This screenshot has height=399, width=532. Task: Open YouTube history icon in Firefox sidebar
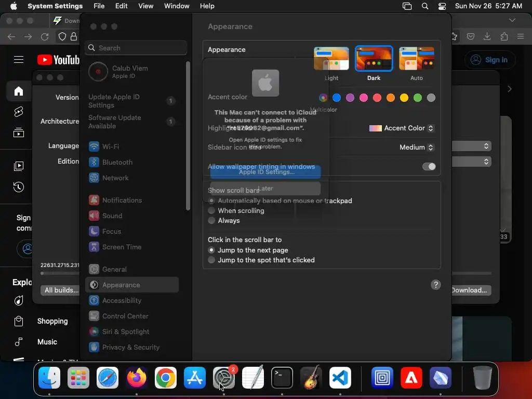coord(19,187)
